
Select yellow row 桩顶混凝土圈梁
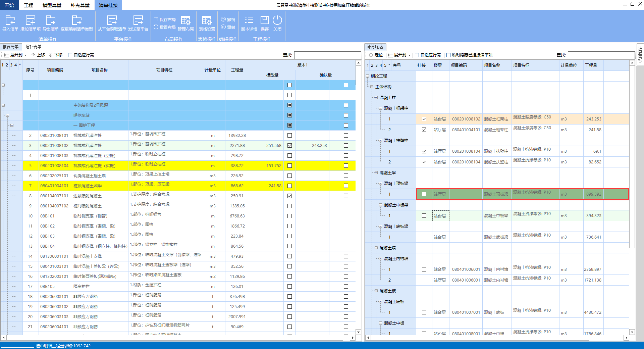[189, 186]
